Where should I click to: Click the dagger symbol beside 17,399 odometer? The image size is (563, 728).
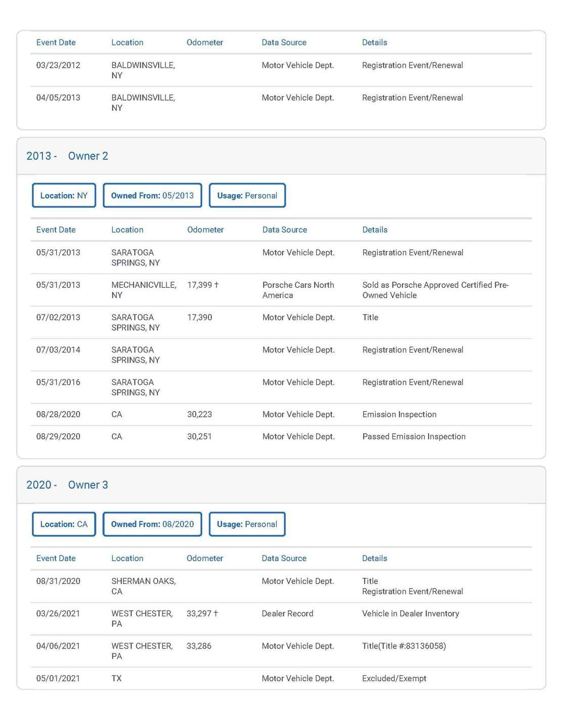point(216,285)
